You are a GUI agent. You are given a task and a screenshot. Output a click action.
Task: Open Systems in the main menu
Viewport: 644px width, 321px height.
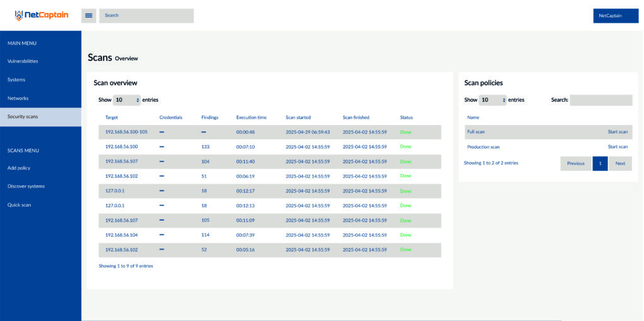pos(16,80)
